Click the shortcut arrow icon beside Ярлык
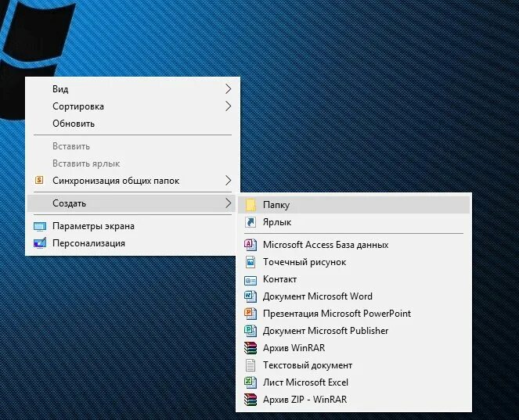Viewport: 519px width, 420px height. coord(250,222)
